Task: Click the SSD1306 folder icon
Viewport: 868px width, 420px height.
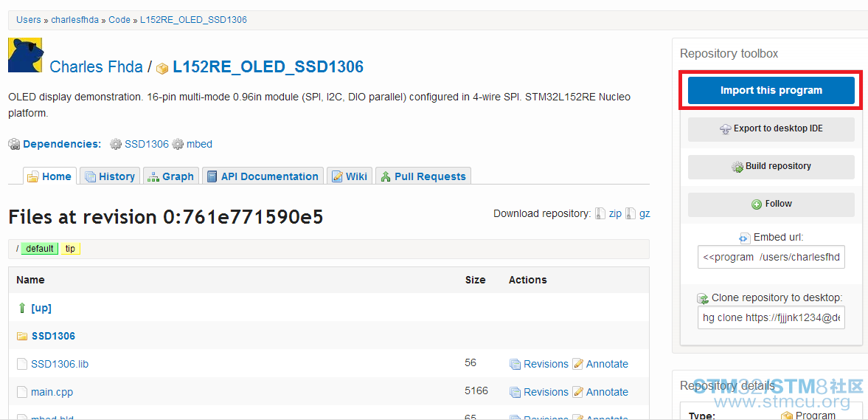Action: pos(22,337)
